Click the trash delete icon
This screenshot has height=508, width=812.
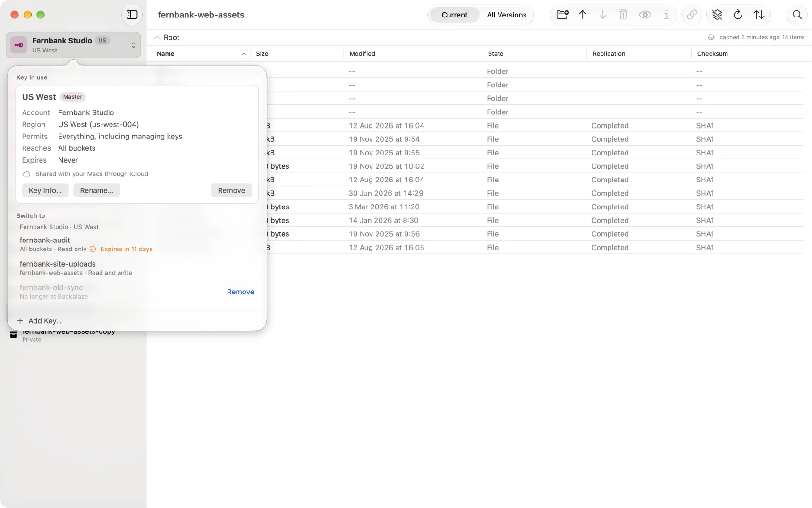point(623,15)
